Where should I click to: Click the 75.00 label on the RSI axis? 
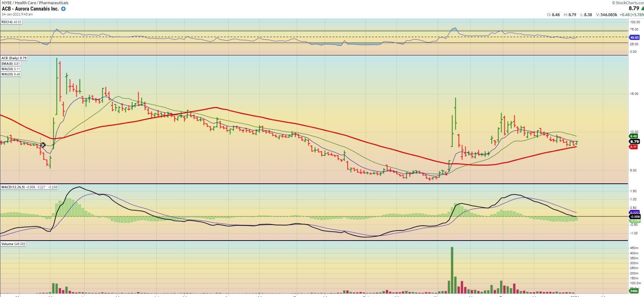coord(634,30)
